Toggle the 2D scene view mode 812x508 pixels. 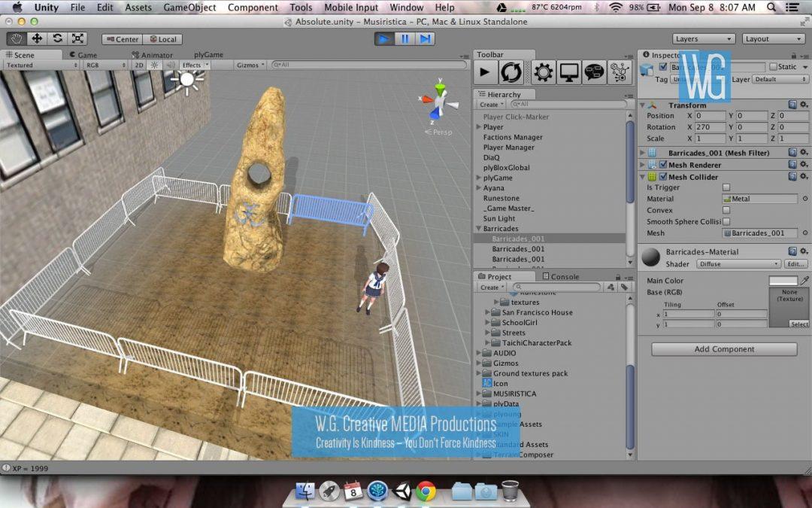[139, 65]
